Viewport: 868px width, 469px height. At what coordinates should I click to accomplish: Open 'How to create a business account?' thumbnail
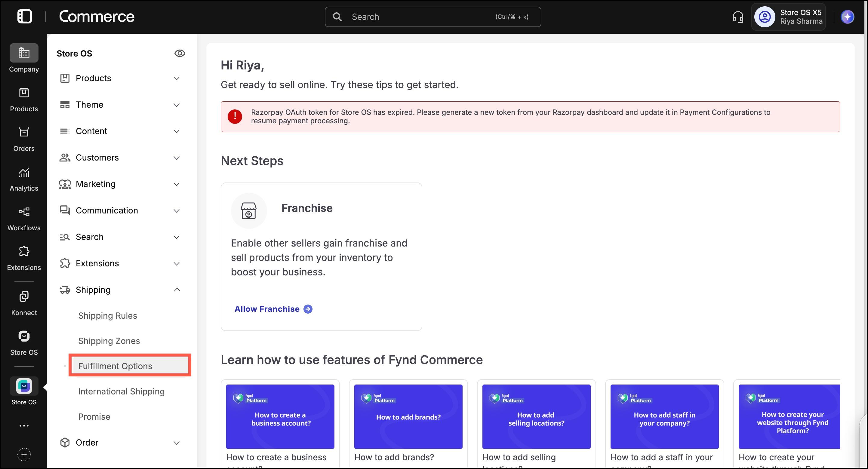pyautogui.click(x=280, y=416)
